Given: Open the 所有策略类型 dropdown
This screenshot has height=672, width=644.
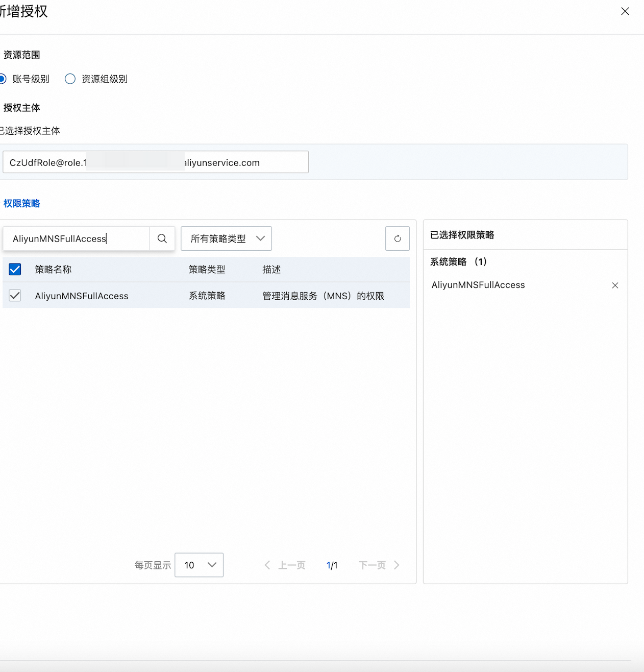Looking at the screenshot, I should point(226,238).
